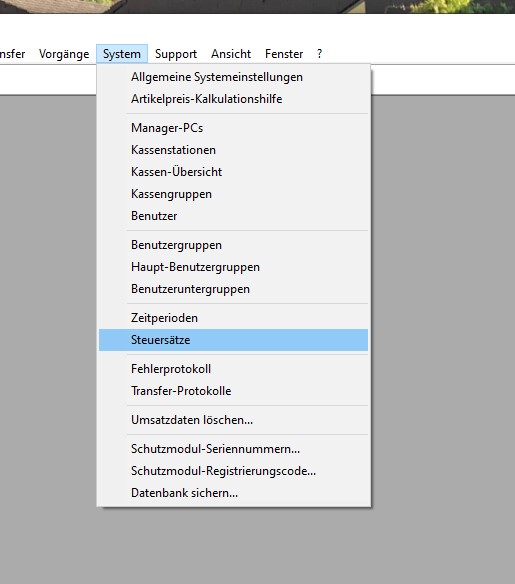Open the Ansicht menu
Image resolution: width=515 pixels, height=584 pixels.
click(231, 54)
